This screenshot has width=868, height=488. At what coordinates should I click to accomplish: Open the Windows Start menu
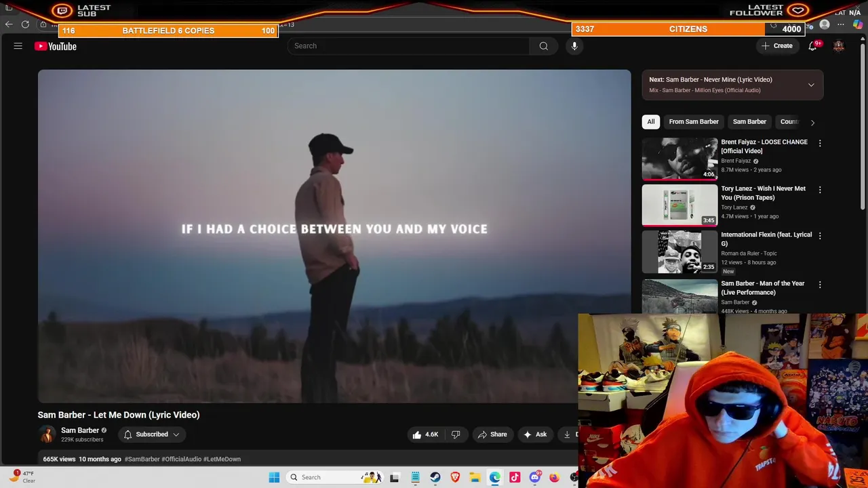[x=274, y=477]
